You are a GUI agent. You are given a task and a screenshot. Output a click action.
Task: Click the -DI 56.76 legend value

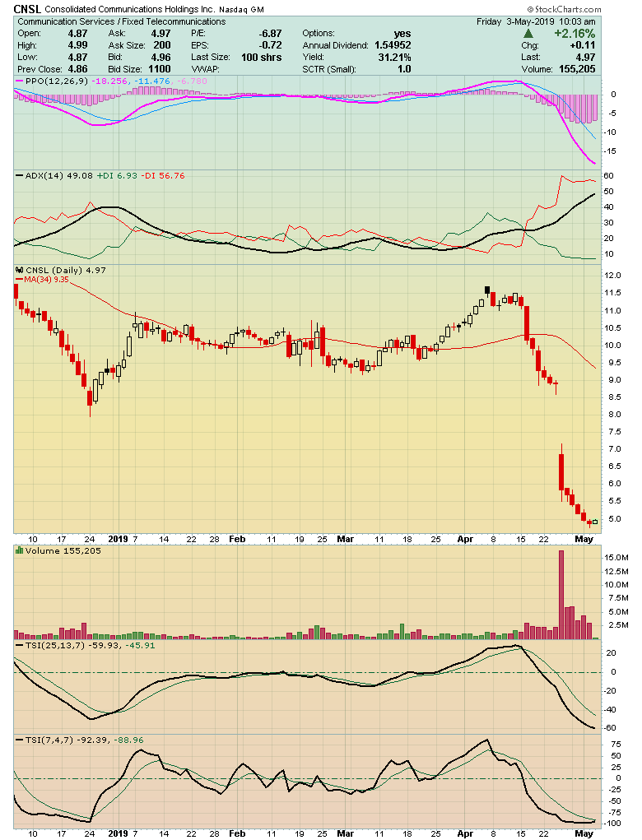tap(163, 176)
